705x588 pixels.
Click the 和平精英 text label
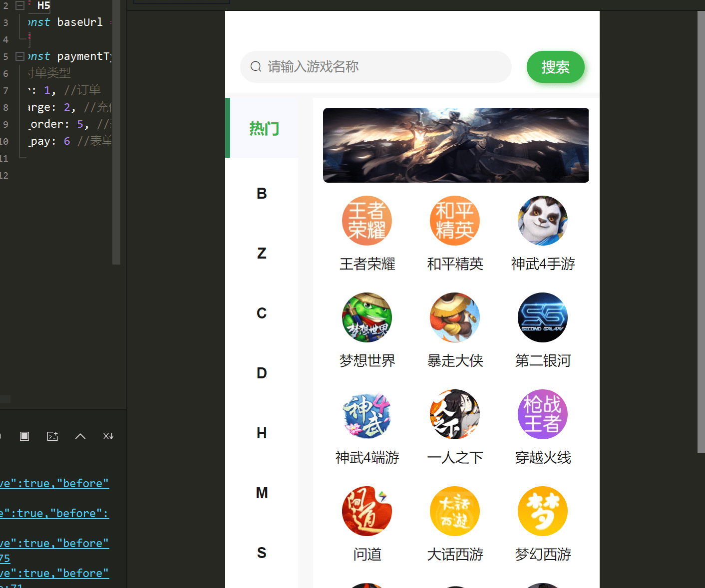tap(455, 264)
